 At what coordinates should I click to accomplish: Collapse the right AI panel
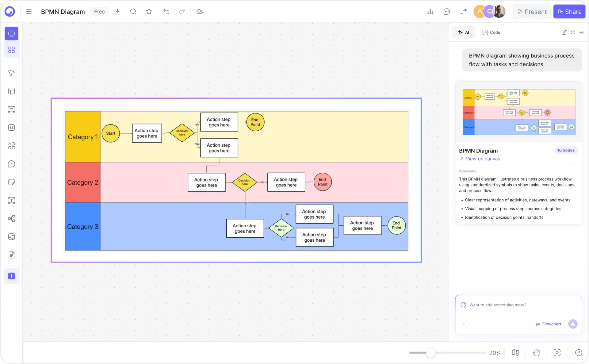pos(582,32)
